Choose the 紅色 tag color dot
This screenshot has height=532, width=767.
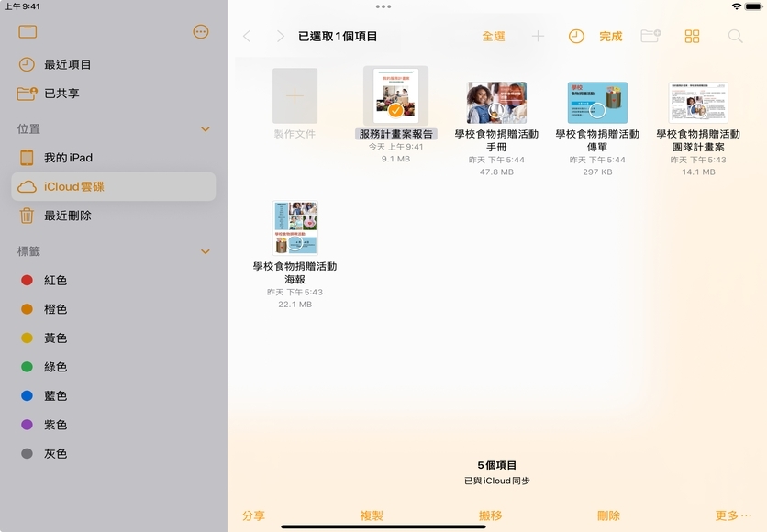tap(27, 281)
